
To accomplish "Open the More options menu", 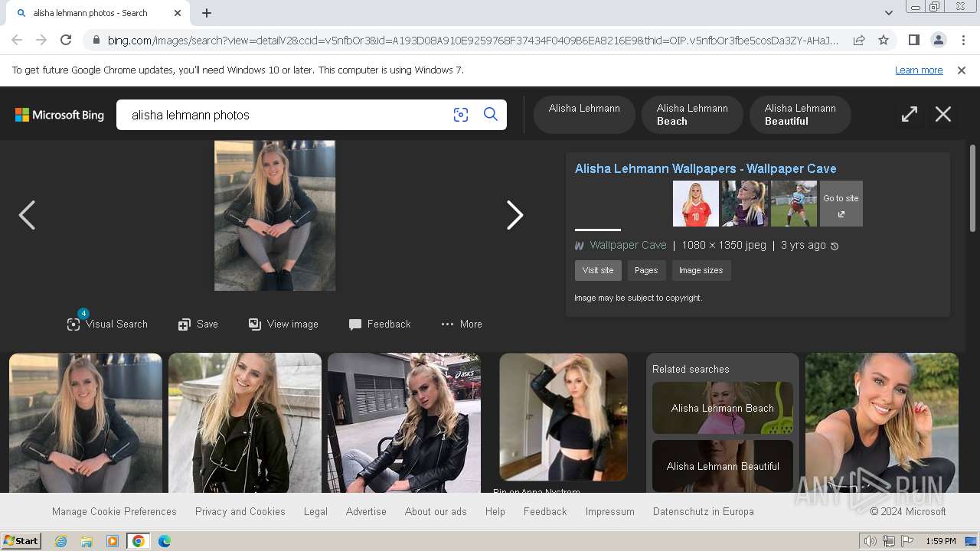I will click(x=462, y=324).
